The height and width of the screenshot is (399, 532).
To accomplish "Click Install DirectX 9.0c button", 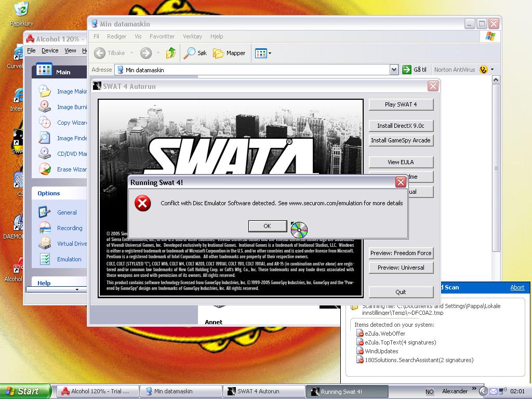I will pos(401,126).
